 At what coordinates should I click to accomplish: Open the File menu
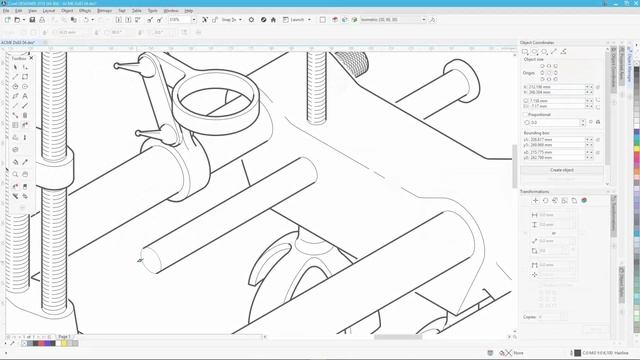pos(6,11)
